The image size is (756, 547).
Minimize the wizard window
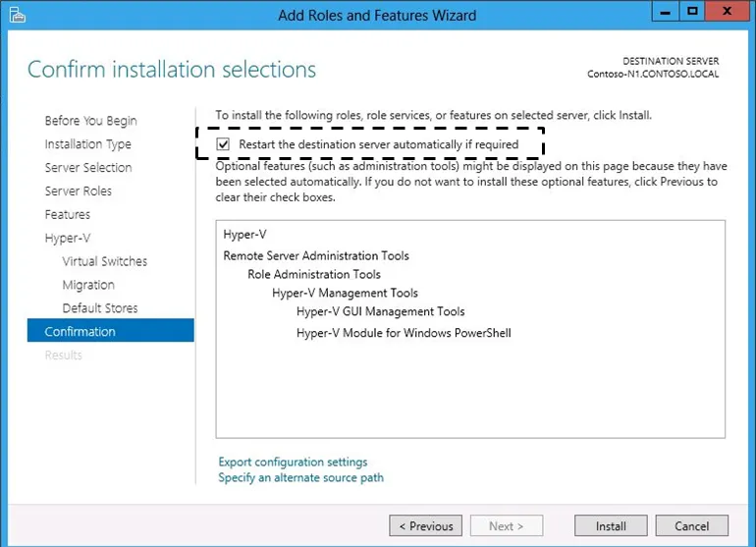click(x=666, y=11)
